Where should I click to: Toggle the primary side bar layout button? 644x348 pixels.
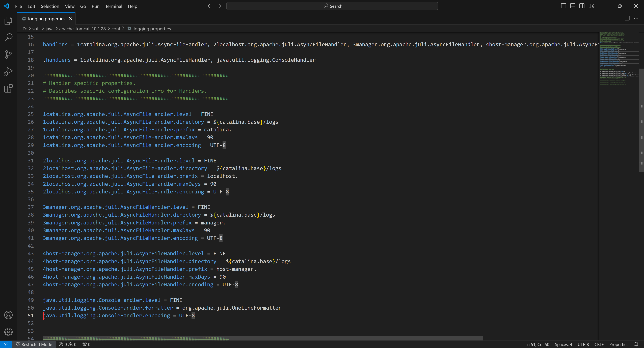[563, 6]
